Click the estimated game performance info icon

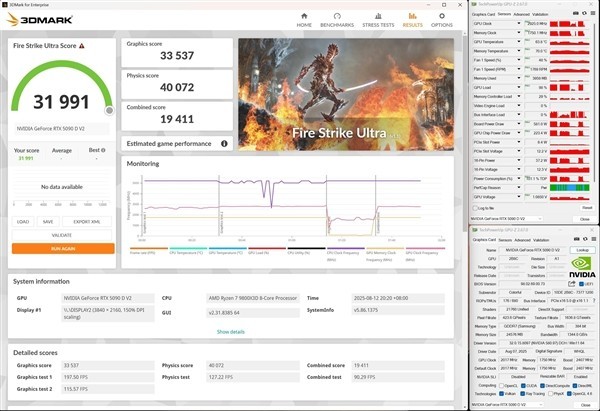pyautogui.click(x=225, y=143)
